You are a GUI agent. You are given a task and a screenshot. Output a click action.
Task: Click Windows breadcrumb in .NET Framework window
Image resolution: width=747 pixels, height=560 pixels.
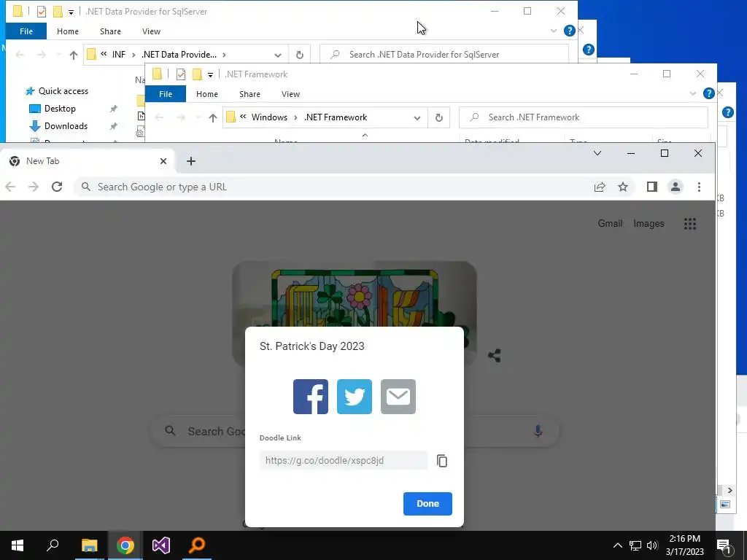(x=269, y=117)
